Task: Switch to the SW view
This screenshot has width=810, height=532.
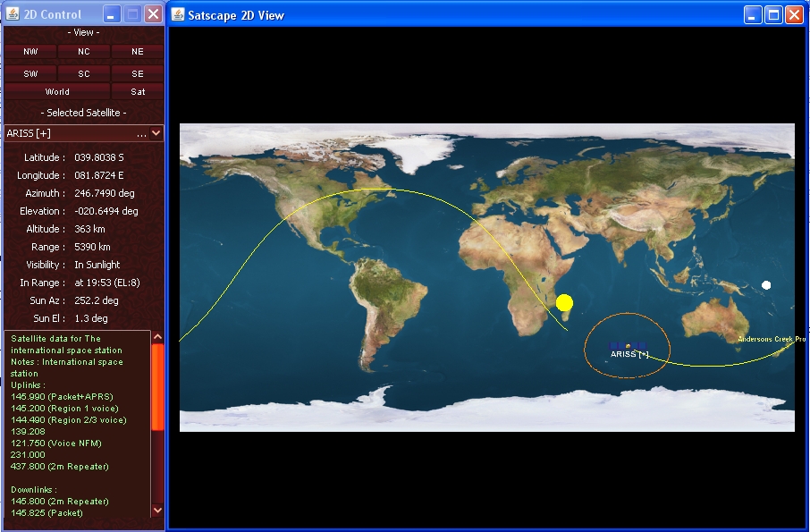Action: click(x=31, y=73)
